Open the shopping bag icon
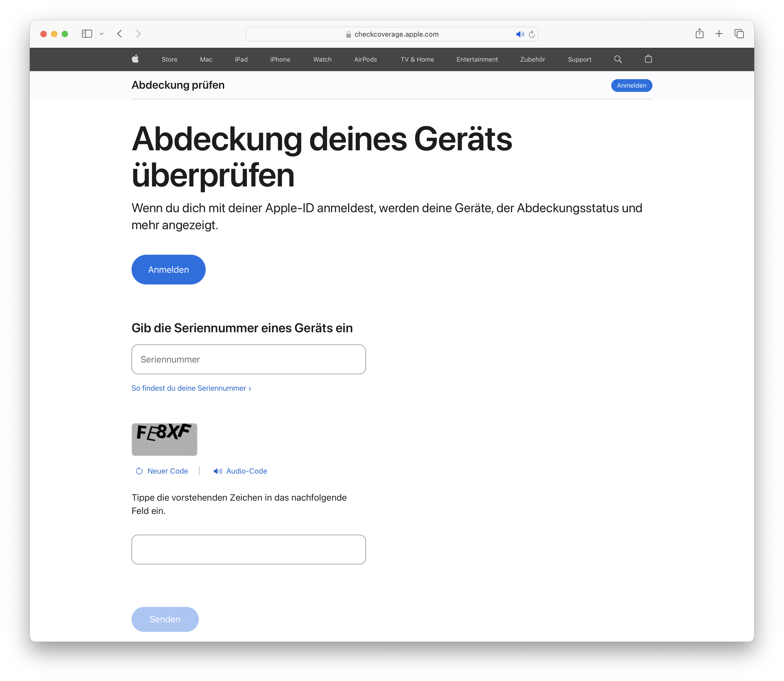The image size is (784, 681). pos(648,59)
